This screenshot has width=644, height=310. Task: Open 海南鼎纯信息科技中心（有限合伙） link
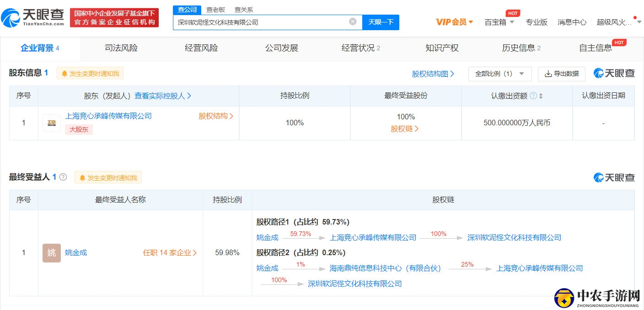pos(386,268)
